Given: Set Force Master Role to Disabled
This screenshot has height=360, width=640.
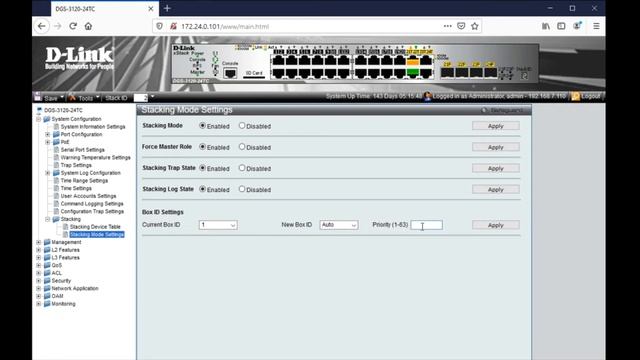Looking at the screenshot, I should point(242,147).
